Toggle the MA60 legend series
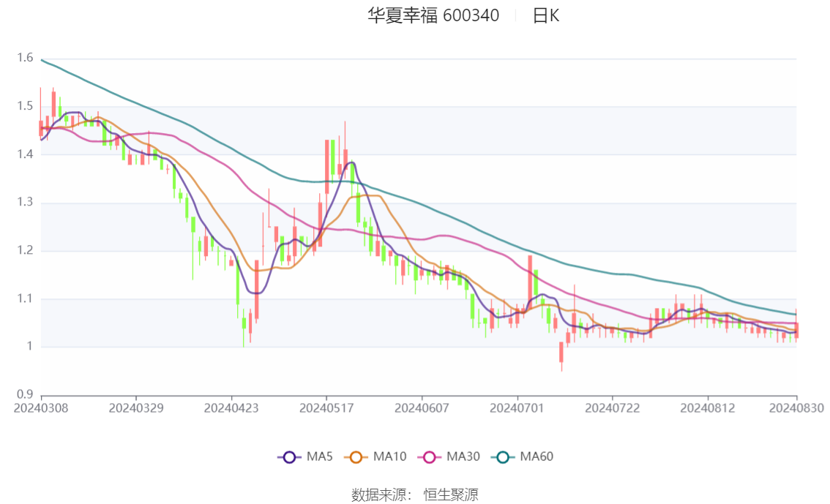 [523, 457]
